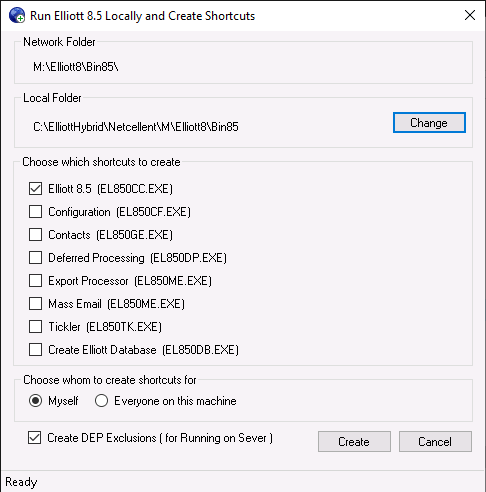Cancel the shortcut creation dialog

point(435,442)
